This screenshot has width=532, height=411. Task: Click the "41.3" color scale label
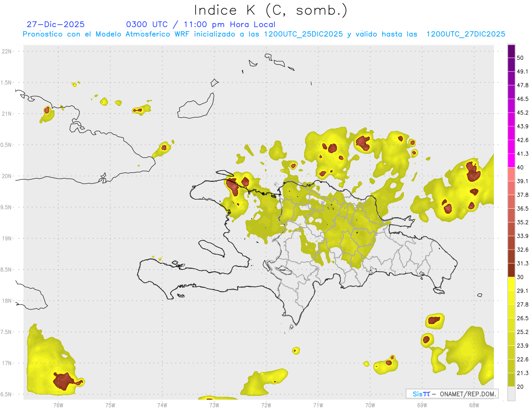[523, 154]
